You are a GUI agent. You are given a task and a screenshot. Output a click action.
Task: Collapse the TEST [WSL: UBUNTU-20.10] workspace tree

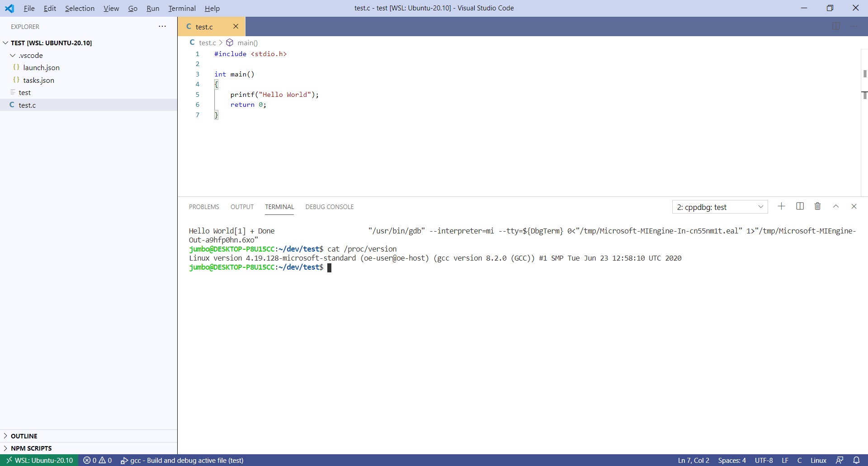[x=5, y=43]
